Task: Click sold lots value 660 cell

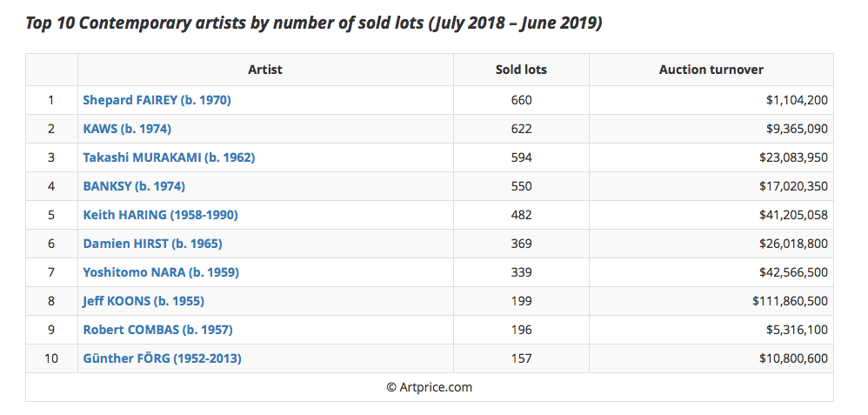Action: point(521,100)
